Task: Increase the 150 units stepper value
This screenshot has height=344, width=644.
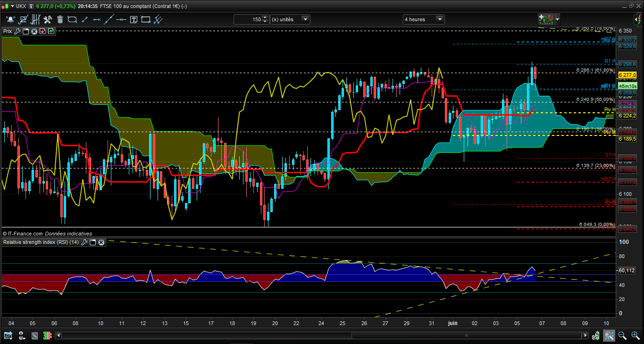Action: (x=265, y=17)
